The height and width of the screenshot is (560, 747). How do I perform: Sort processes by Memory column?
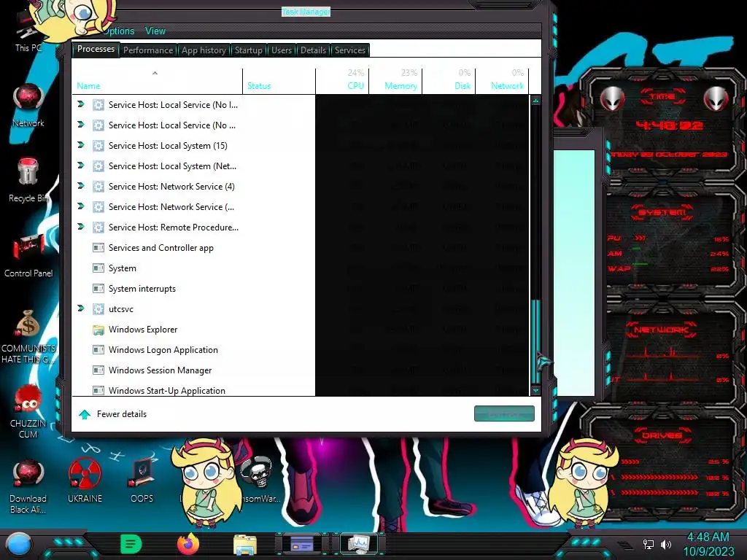(x=395, y=81)
